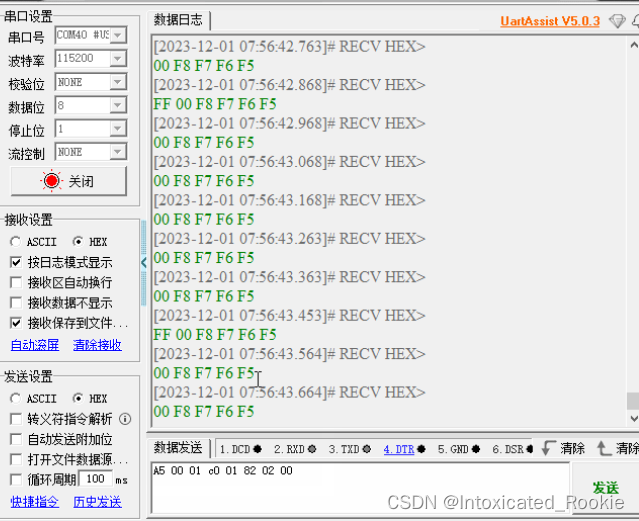Switch to the 数据发送 tab

pos(178,448)
